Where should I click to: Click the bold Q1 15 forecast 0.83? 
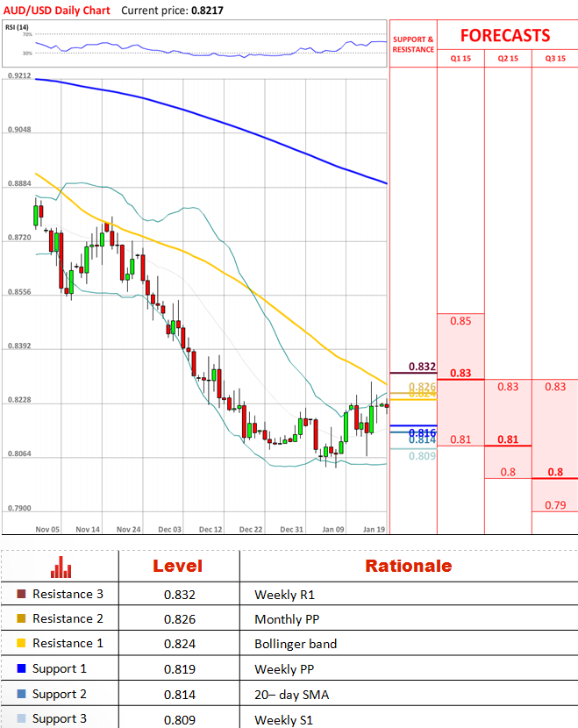point(460,373)
